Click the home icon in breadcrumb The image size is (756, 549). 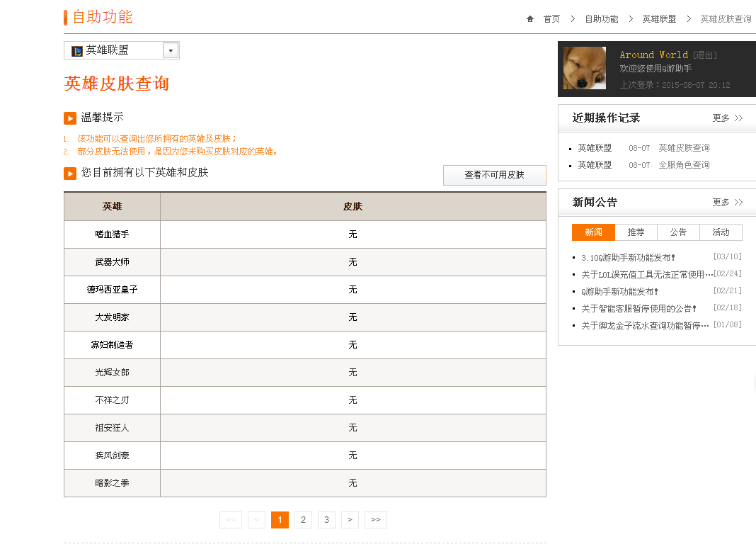point(530,19)
